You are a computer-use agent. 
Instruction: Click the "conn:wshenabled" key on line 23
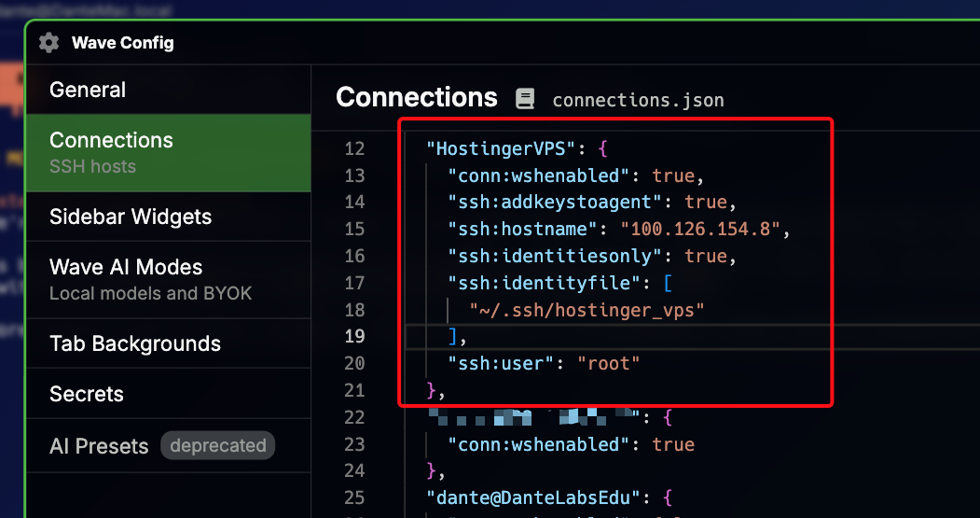tap(537, 444)
